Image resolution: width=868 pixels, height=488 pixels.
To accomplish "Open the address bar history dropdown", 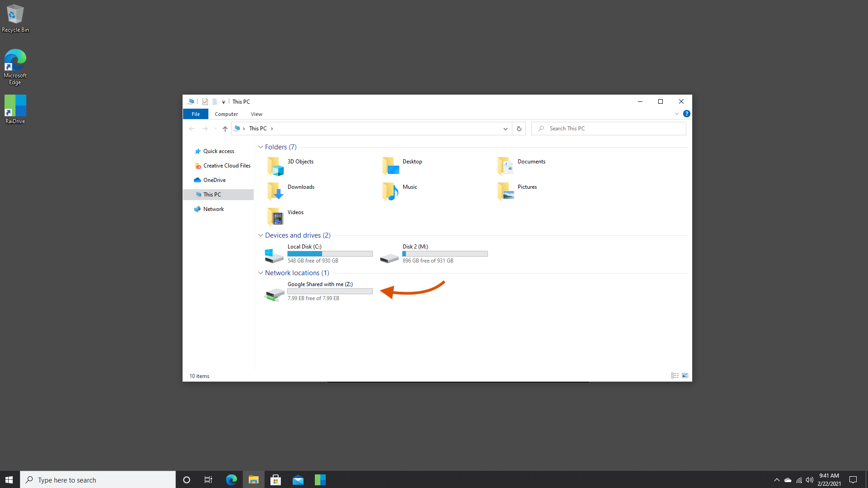I will click(505, 129).
